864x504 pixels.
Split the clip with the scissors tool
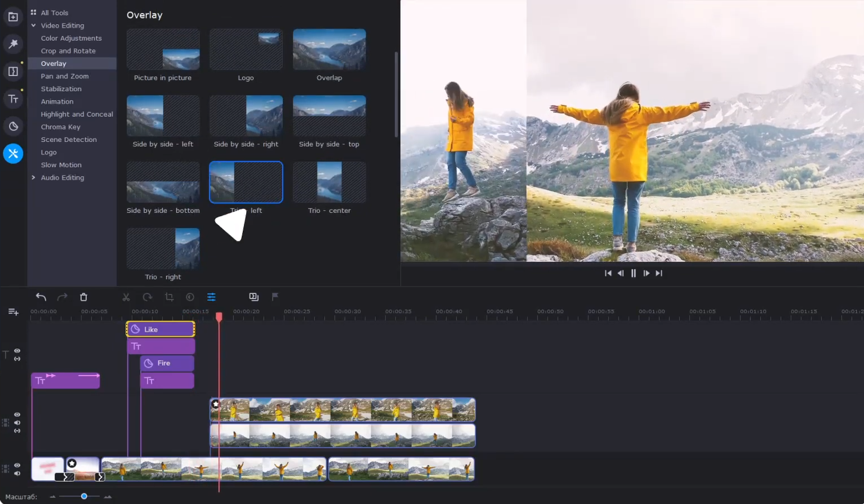click(126, 297)
